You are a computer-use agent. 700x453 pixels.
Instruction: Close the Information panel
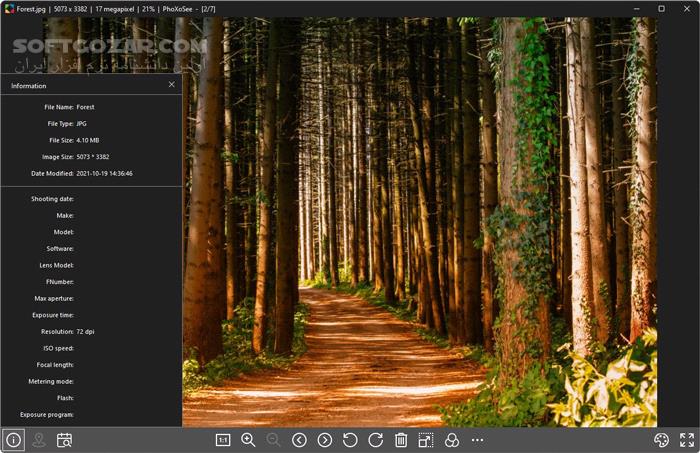(172, 84)
